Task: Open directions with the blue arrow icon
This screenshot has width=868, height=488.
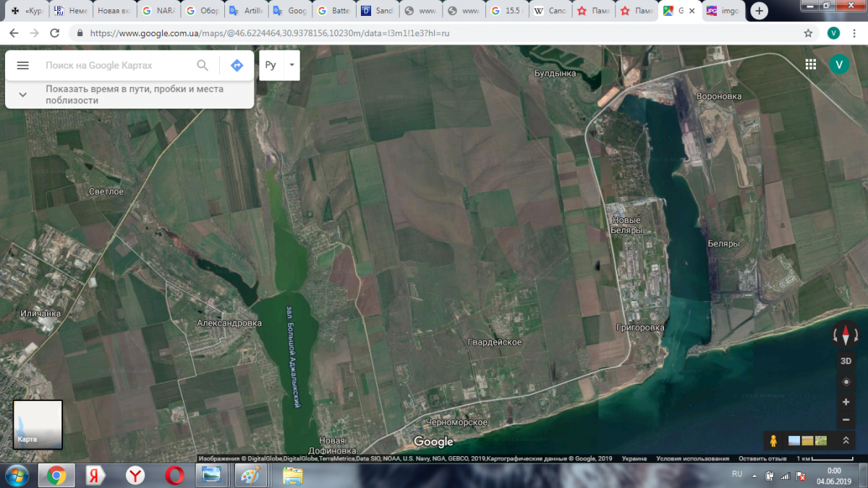Action: [x=237, y=65]
